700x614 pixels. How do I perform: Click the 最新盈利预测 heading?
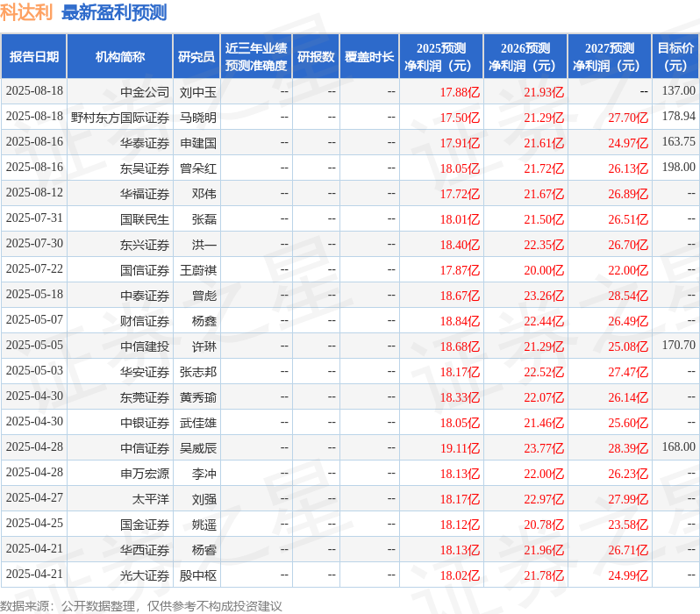click(114, 12)
